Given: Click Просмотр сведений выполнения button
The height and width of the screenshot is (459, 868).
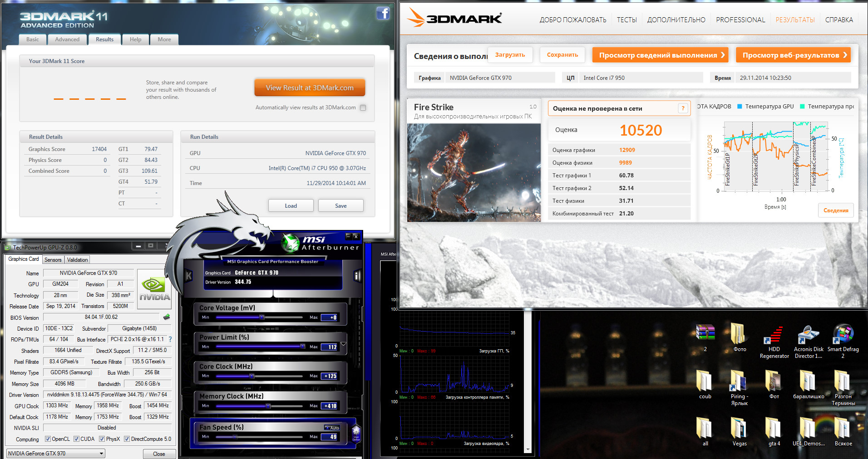Looking at the screenshot, I should (660, 55).
